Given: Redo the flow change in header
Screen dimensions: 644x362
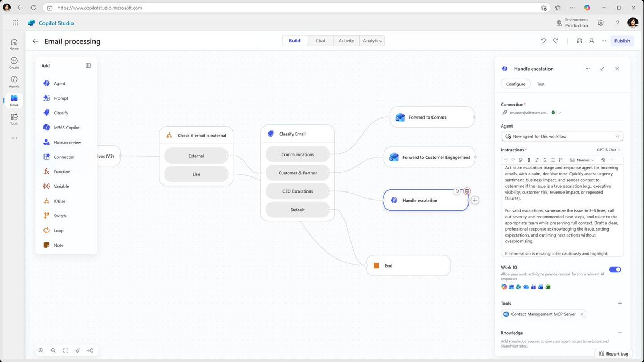Looking at the screenshot, I should point(555,41).
